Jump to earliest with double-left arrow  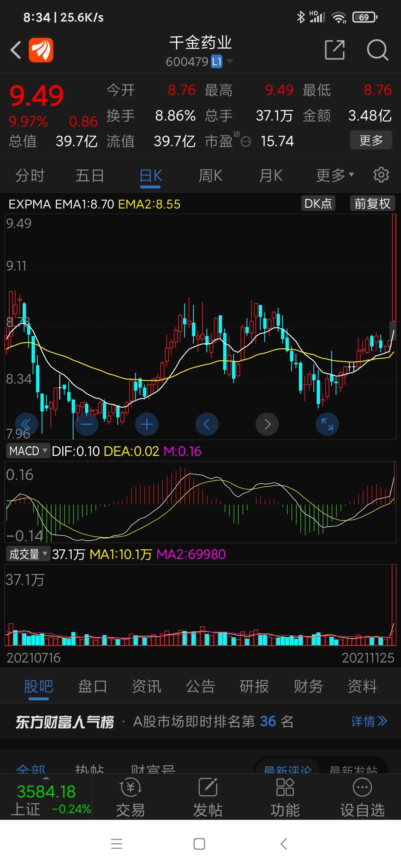26,424
